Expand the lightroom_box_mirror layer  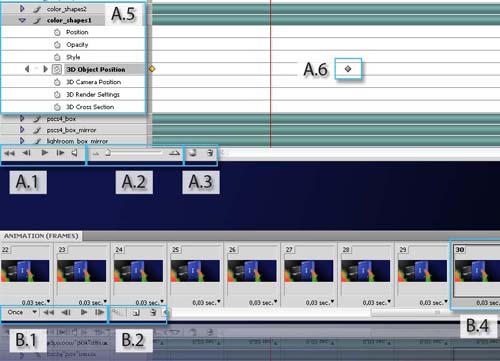click(x=22, y=141)
